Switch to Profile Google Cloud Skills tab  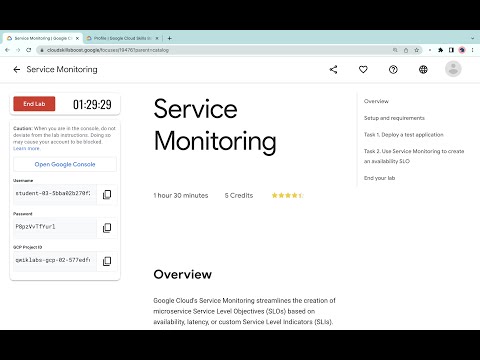(x=123, y=38)
